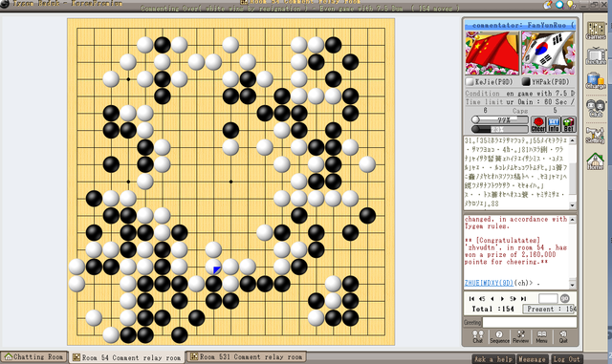Open the Sequence view
Image resolution: width=612 pixels, height=364 pixels.
point(499,336)
